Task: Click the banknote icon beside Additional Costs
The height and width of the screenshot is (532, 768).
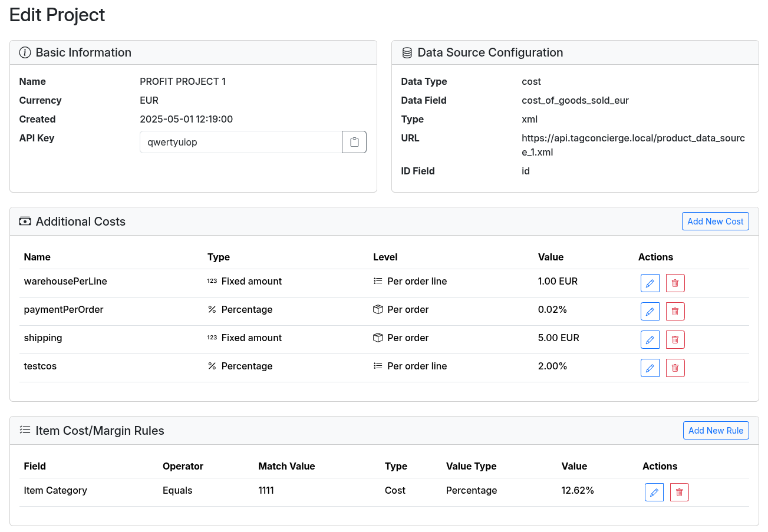Action: pos(25,221)
